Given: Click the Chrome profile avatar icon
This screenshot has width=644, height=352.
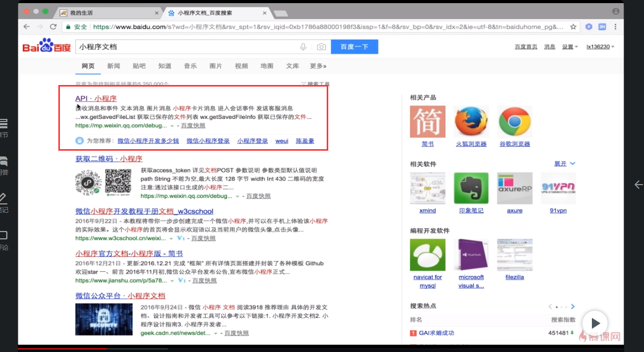Looking at the screenshot, I should pos(615,11).
